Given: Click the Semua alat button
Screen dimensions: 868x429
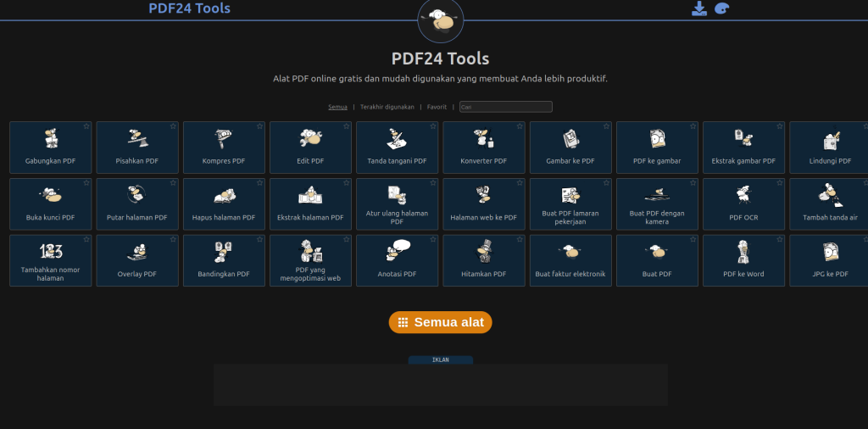Looking at the screenshot, I should [440, 322].
